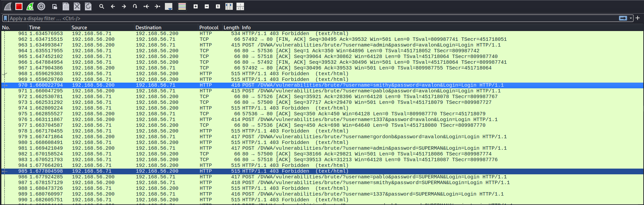Restart the current capture with green fin icon
This screenshot has width=644, height=205.
[30, 6]
